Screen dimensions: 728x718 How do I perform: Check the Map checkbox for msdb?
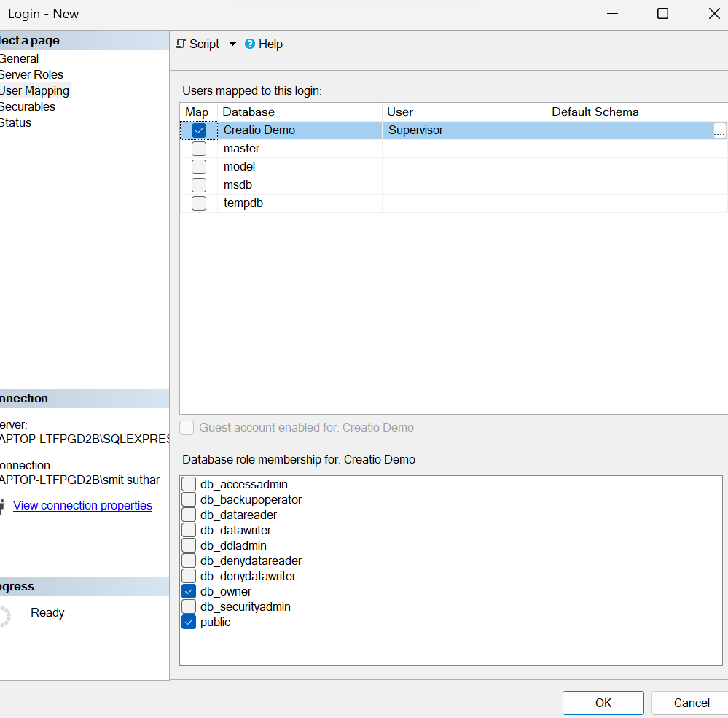click(199, 185)
